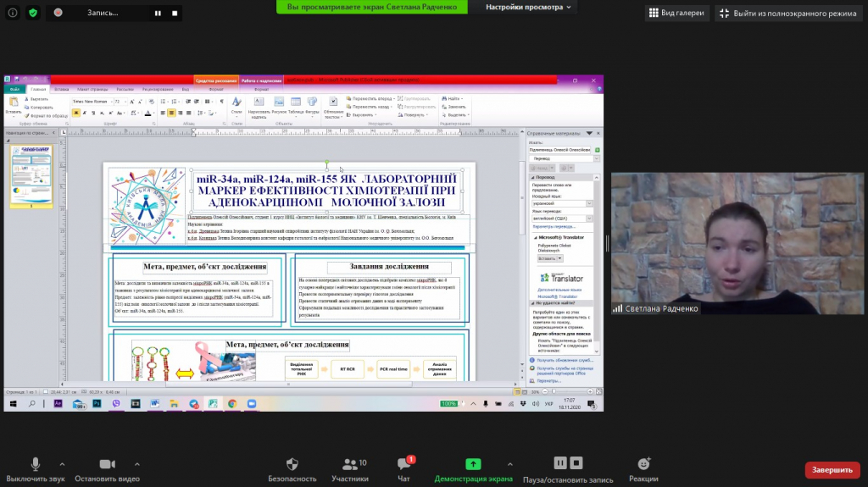
Task: Mute microphone with Выключить звук
Action: pyautogui.click(x=36, y=470)
